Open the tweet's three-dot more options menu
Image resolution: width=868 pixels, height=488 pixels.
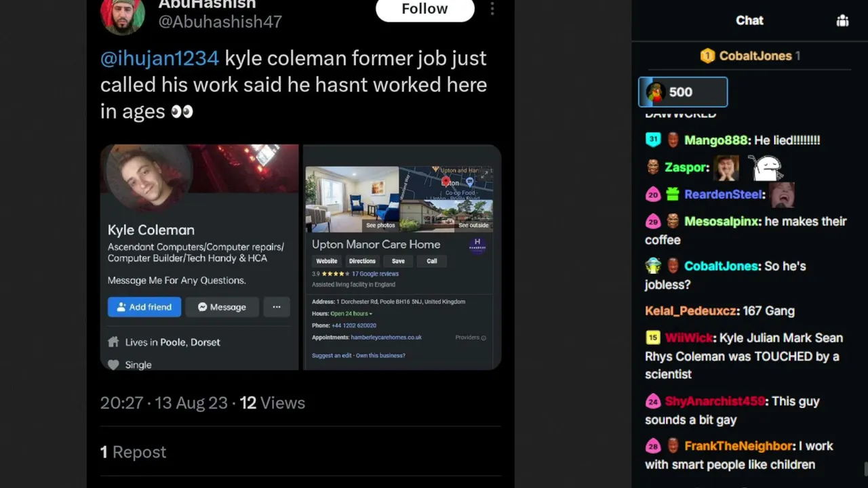coord(492,9)
